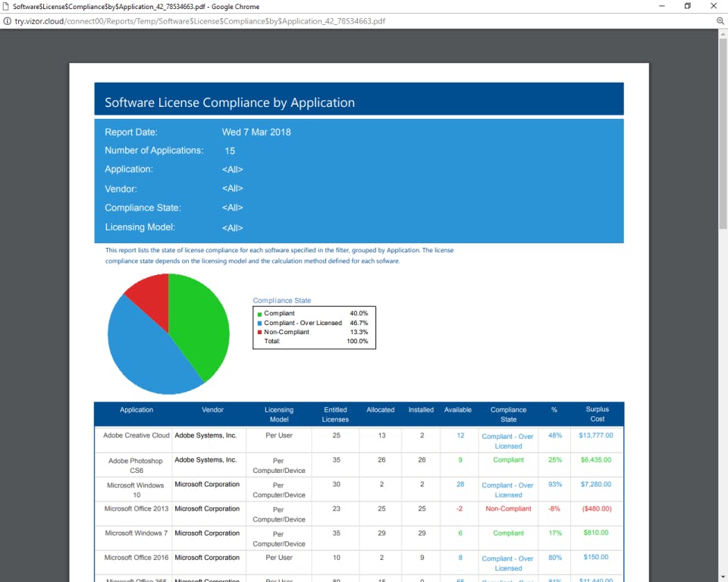Click the available count '28'
The image size is (728, 582).
[x=460, y=484]
